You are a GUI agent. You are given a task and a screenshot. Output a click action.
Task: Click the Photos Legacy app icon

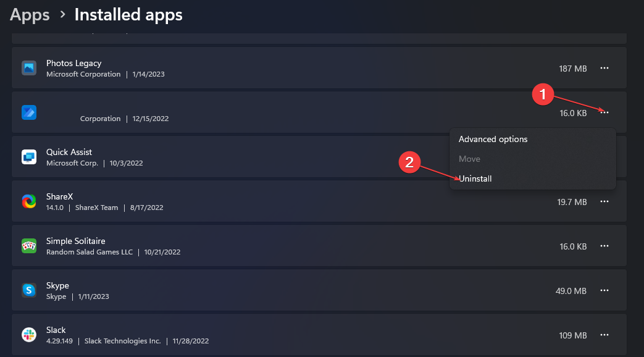click(29, 68)
